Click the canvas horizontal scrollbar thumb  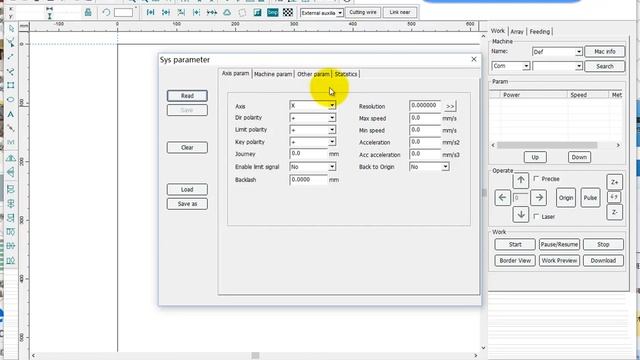[x=255, y=356]
